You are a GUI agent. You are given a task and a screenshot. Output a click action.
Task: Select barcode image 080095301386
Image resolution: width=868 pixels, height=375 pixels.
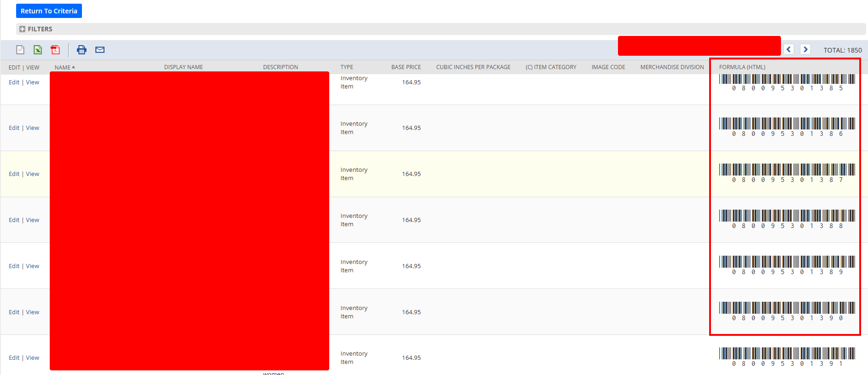coord(787,127)
